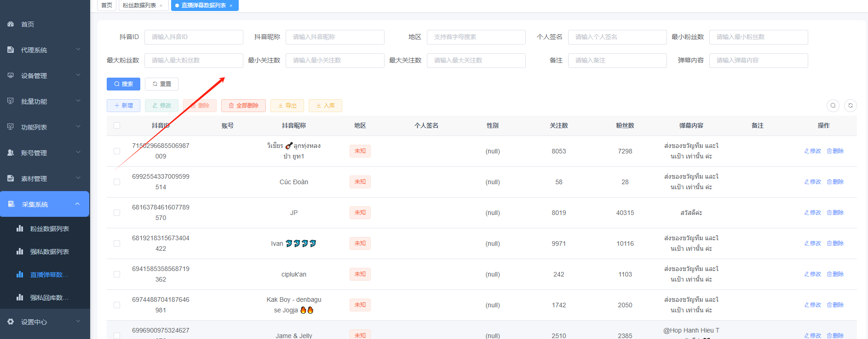
Task: Expand the 账号管理 menu chevron
Action: pyautogui.click(x=78, y=152)
